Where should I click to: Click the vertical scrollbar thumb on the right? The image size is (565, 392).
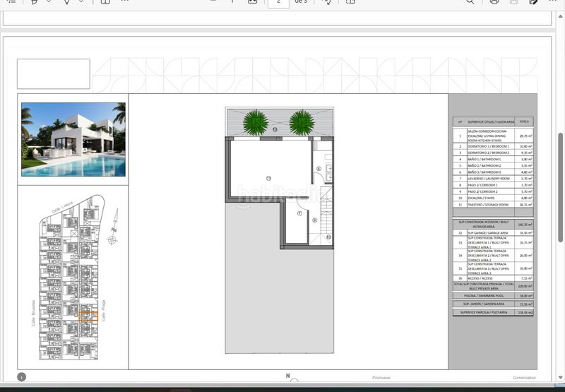point(560,187)
